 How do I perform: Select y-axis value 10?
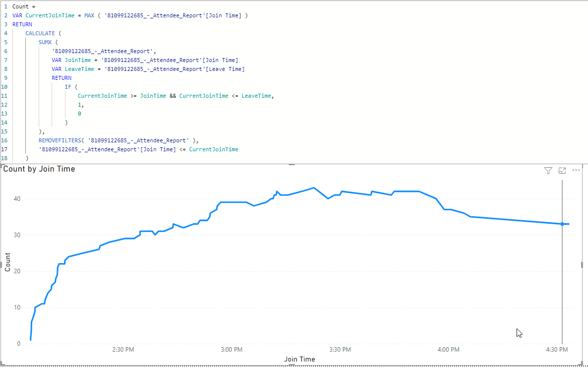[x=17, y=307]
